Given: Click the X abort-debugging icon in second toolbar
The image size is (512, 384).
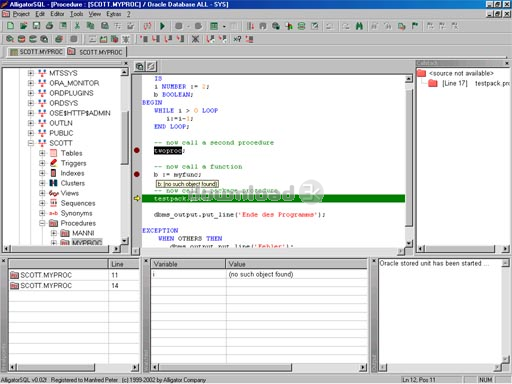Looking at the screenshot, I should point(196,39).
